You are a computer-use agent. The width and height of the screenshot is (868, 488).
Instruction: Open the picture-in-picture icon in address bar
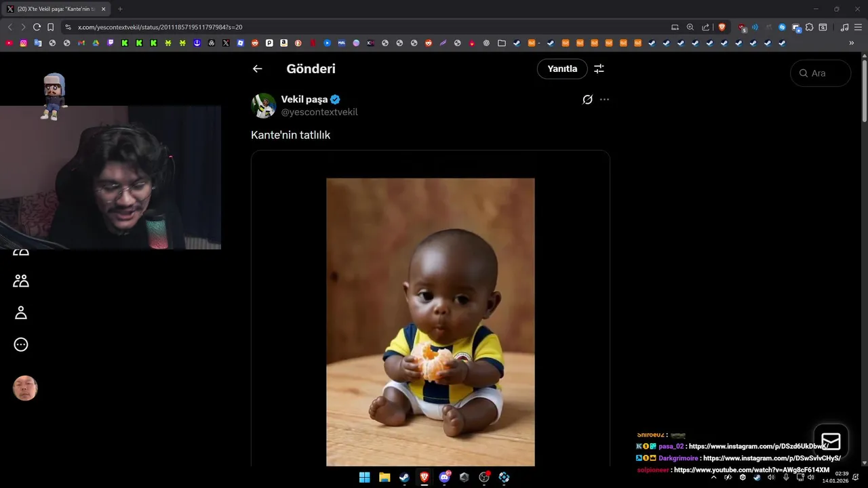click(x=675, y=27)
